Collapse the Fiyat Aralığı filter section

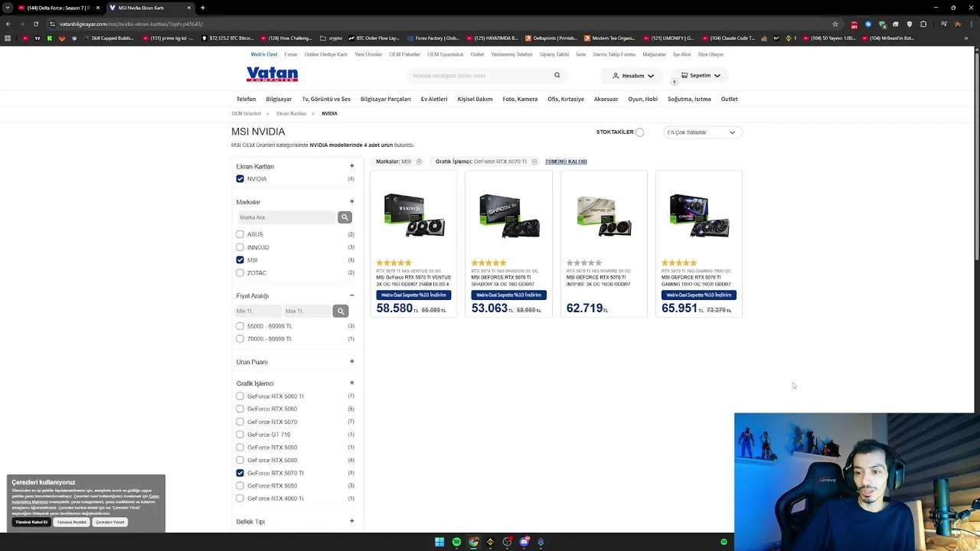click(352, 295)
